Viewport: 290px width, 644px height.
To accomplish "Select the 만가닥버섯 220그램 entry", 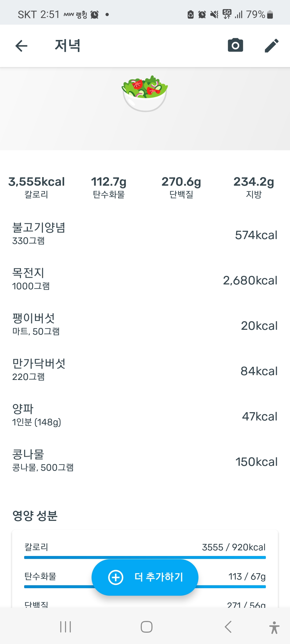I will tap(145, 370).
